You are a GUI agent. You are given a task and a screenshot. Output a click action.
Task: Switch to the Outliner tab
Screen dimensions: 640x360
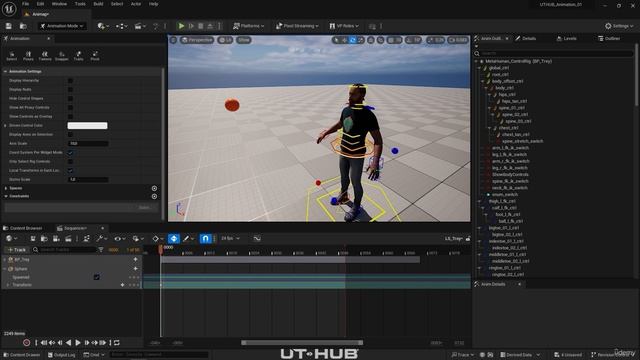(x=609, y=38)
